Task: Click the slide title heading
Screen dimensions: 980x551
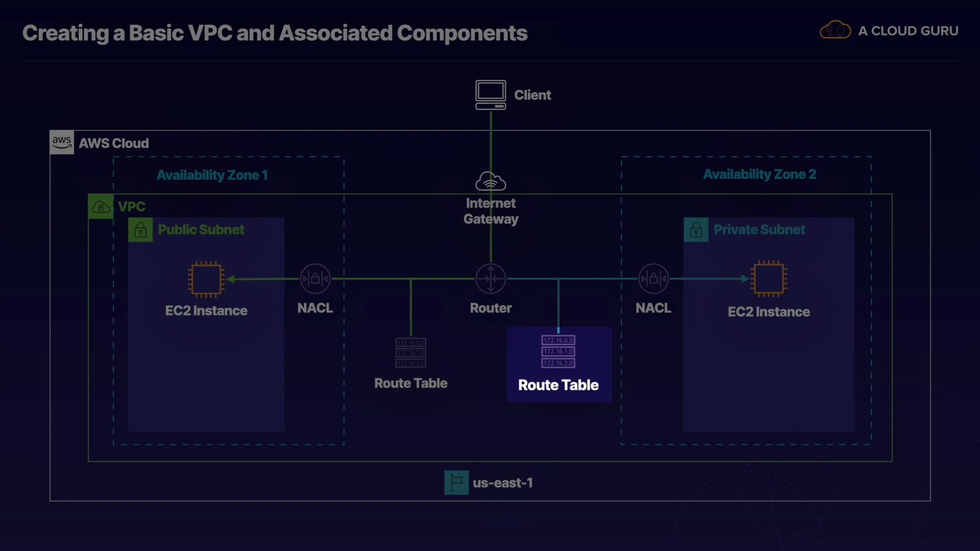Action: coord(275,33)
